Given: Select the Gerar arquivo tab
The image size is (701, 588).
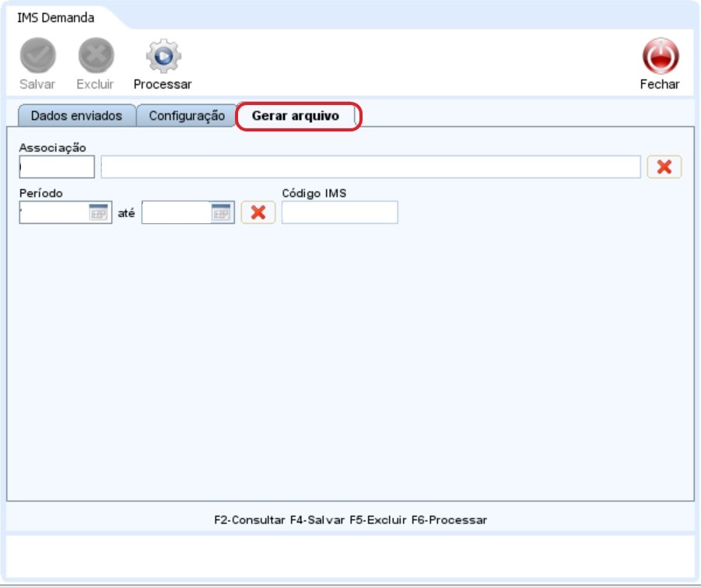Looking at the screenshot, I should (x=296, y=116).
